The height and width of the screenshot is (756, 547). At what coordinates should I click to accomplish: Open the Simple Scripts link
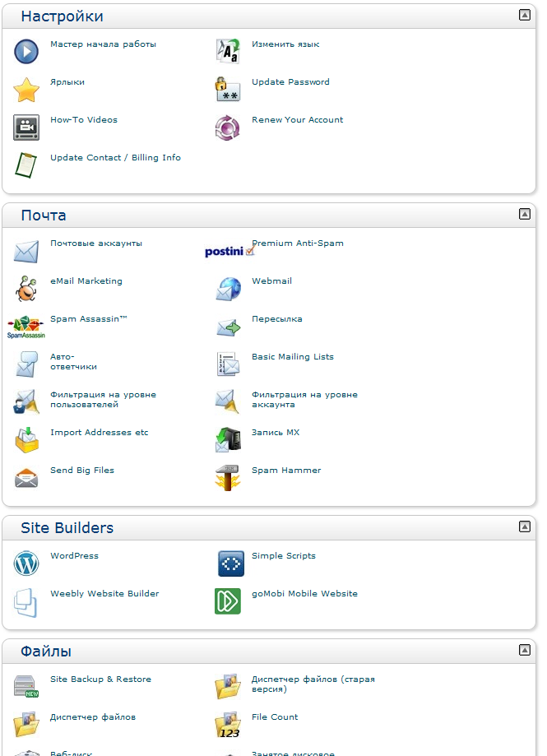[x=284, y=556]
